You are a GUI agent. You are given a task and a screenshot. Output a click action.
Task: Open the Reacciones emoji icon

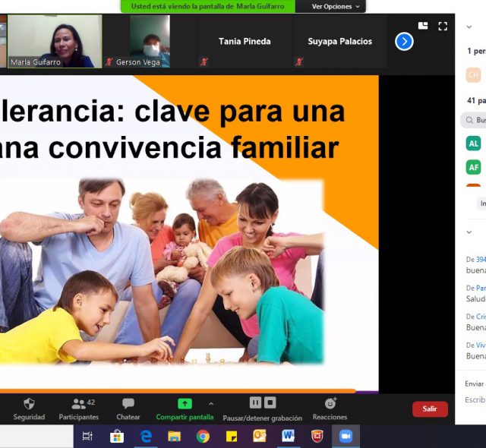(x=330, y=403)
